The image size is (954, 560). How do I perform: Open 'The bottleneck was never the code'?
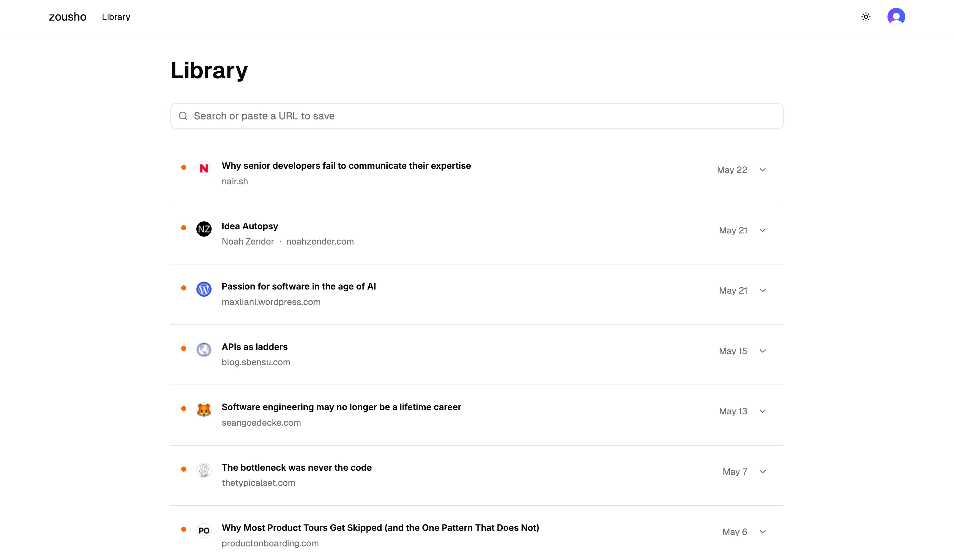296,468
